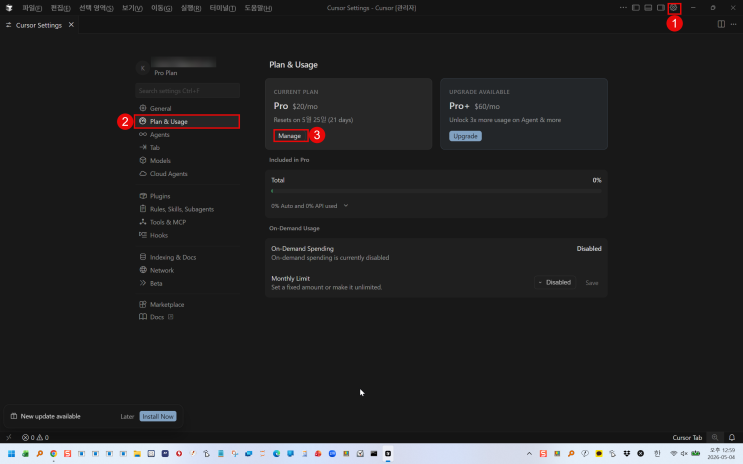Split the editor to the right
Image resolution: width=743 pixels, height=464 pixels.
[721, 24]
